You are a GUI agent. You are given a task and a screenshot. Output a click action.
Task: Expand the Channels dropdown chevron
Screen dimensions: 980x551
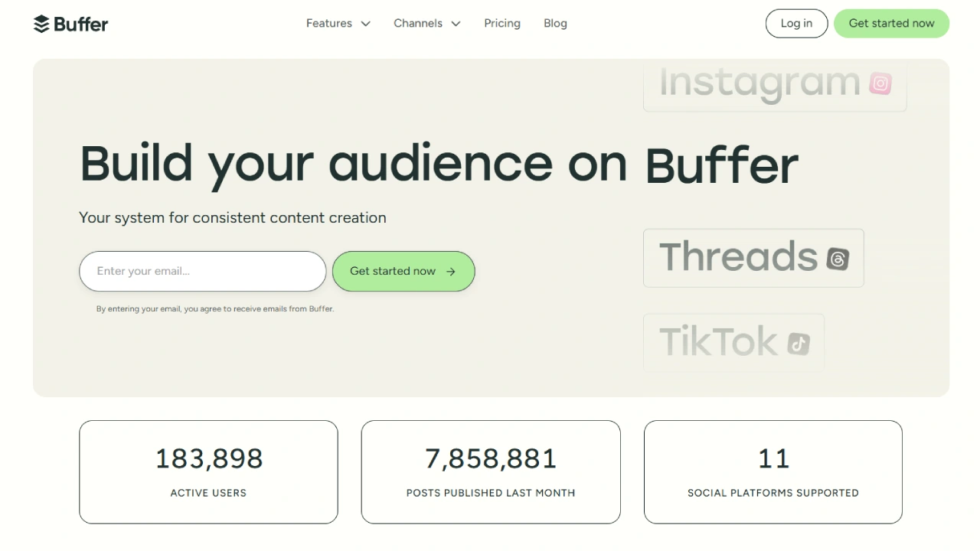click(x=456, y=24)
